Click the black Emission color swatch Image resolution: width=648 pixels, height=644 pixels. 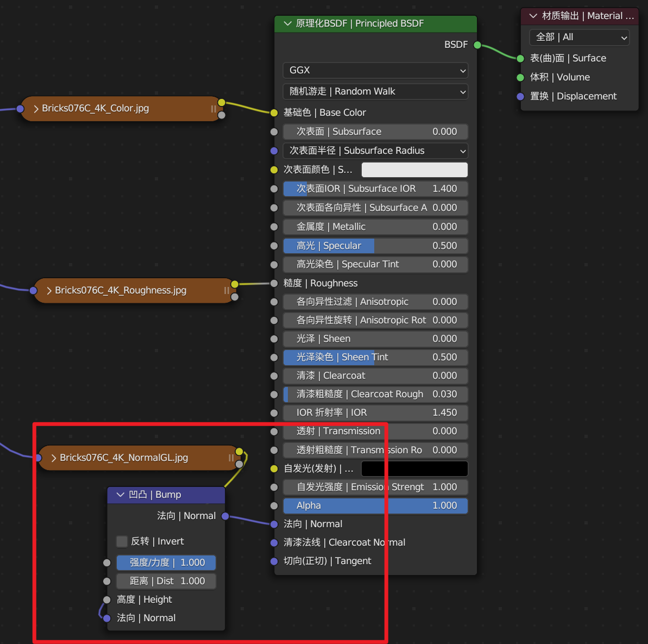pos(414,468)
